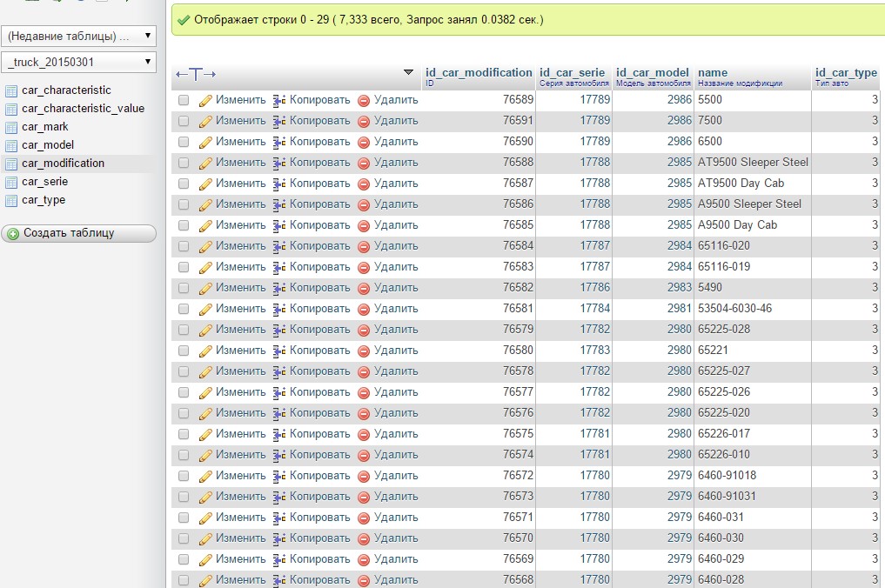Select the checkbox for the 6500 row
This screenshot has width=885, height=588.
184,142
